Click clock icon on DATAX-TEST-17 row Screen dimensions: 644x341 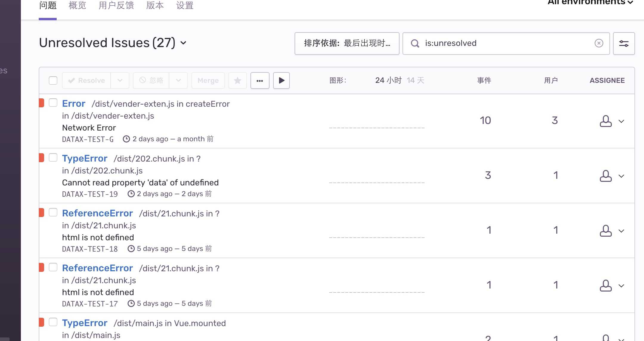tap(131, 303)
